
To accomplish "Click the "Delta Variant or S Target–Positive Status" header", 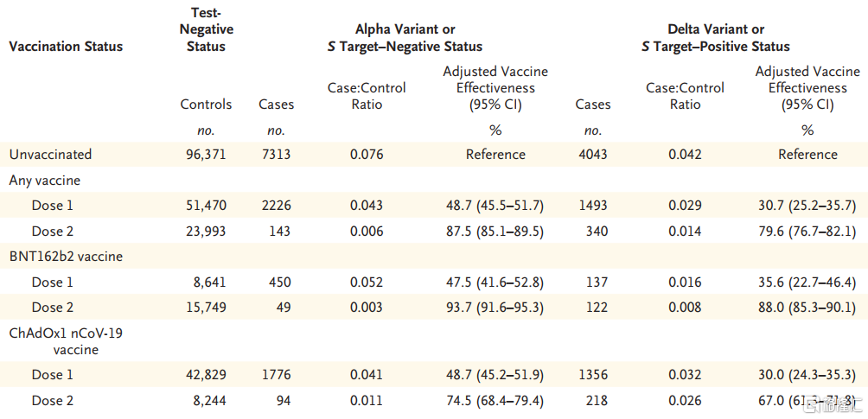I will [716, 38].
